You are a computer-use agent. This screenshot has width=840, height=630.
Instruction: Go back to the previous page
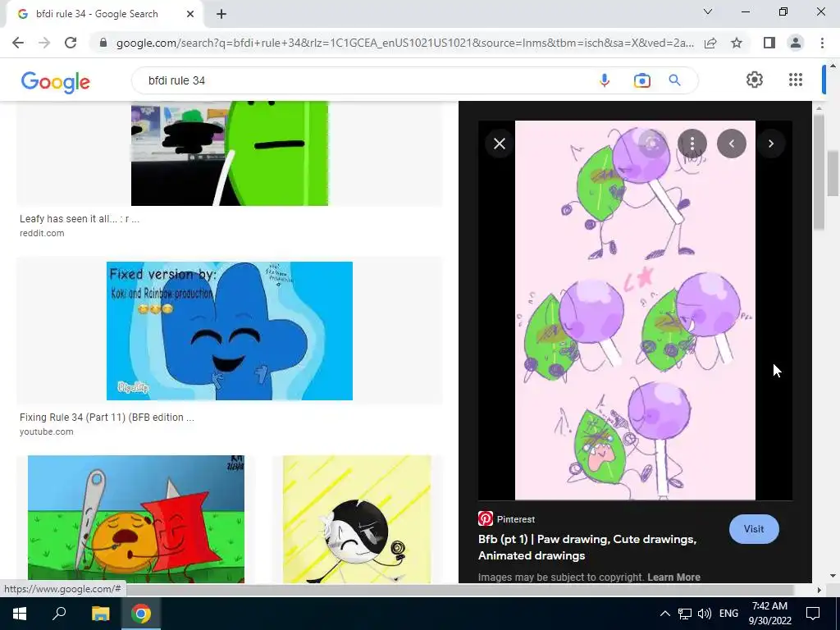tap(18, 43)
